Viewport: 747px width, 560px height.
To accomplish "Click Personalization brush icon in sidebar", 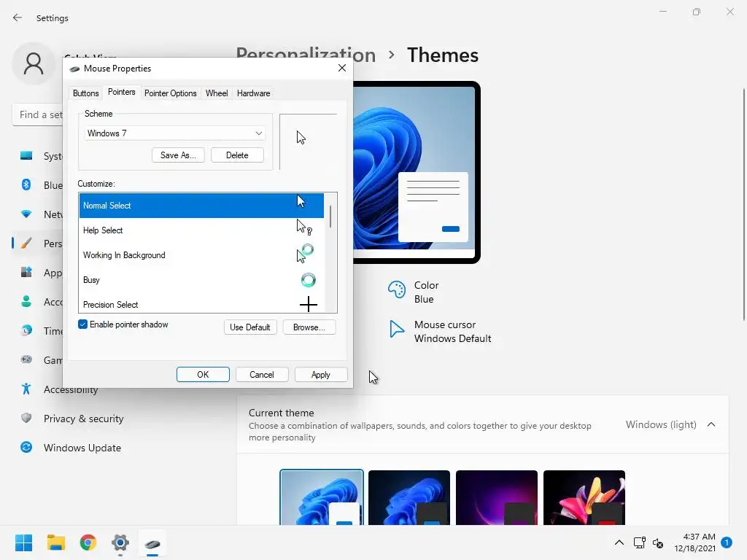I will coord(26,244).
